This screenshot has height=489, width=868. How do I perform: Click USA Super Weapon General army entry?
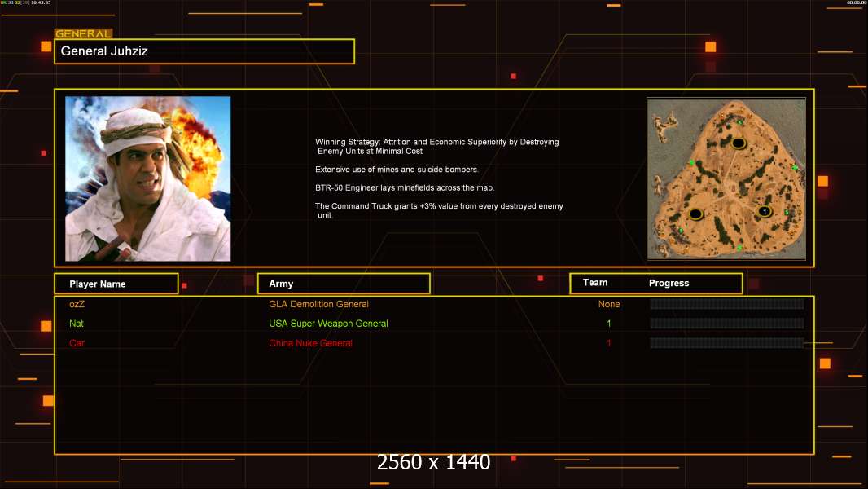coord(328,324)
